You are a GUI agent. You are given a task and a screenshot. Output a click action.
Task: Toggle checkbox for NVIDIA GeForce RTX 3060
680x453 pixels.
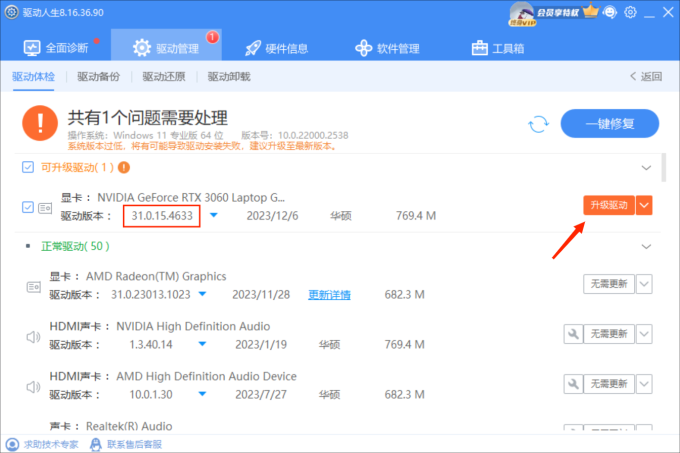(x=28, y=207)
